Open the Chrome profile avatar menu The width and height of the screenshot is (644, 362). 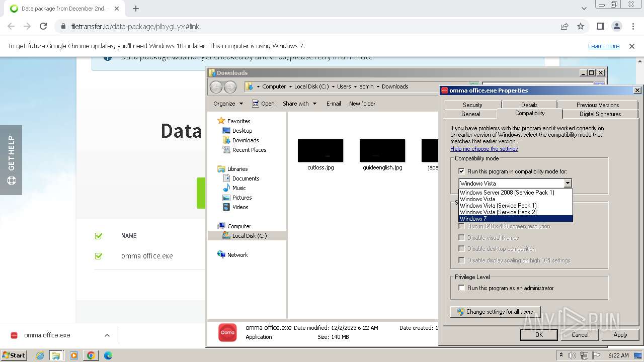click(617, 26)
